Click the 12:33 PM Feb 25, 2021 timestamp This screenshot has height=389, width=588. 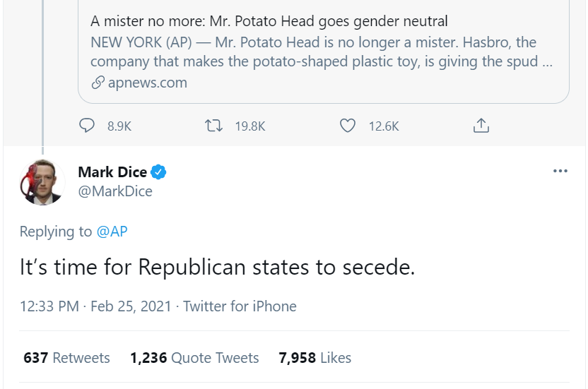95,306
